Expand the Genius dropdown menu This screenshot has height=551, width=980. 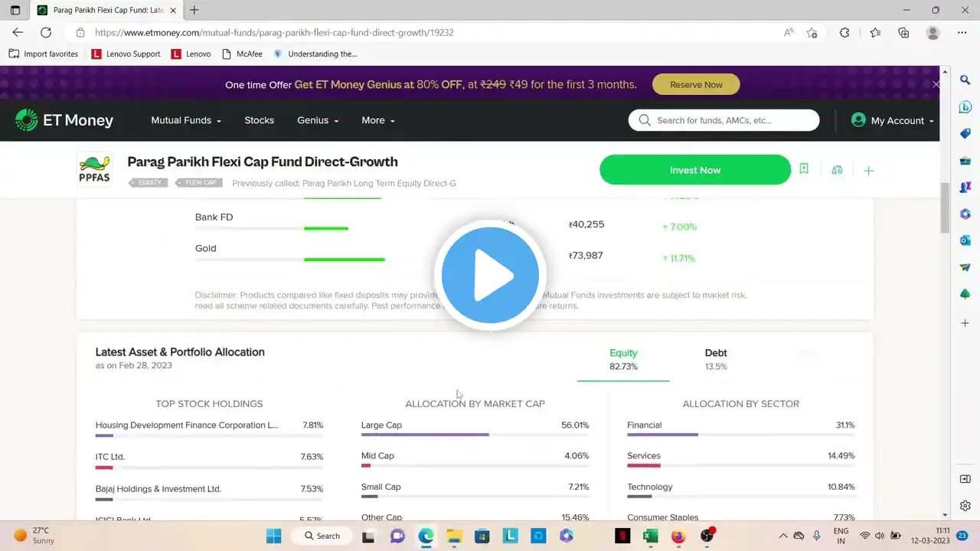click(x=318, y=120)
